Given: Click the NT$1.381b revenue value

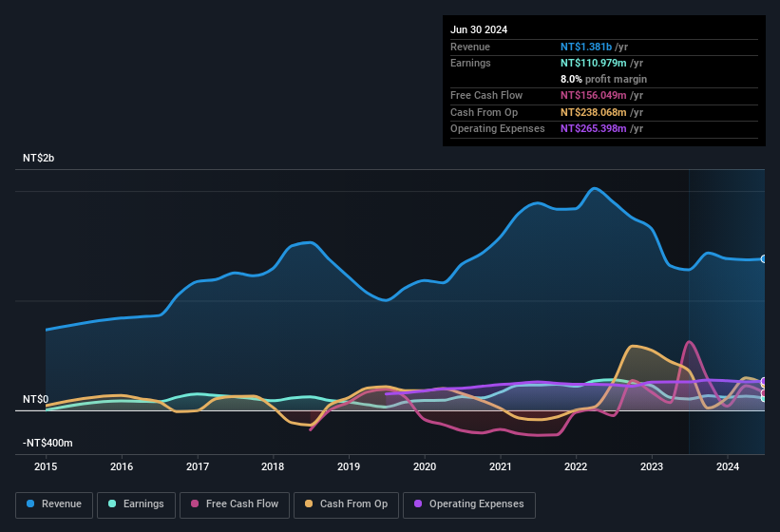Looking at the screenshot, I should click(586, 47).
